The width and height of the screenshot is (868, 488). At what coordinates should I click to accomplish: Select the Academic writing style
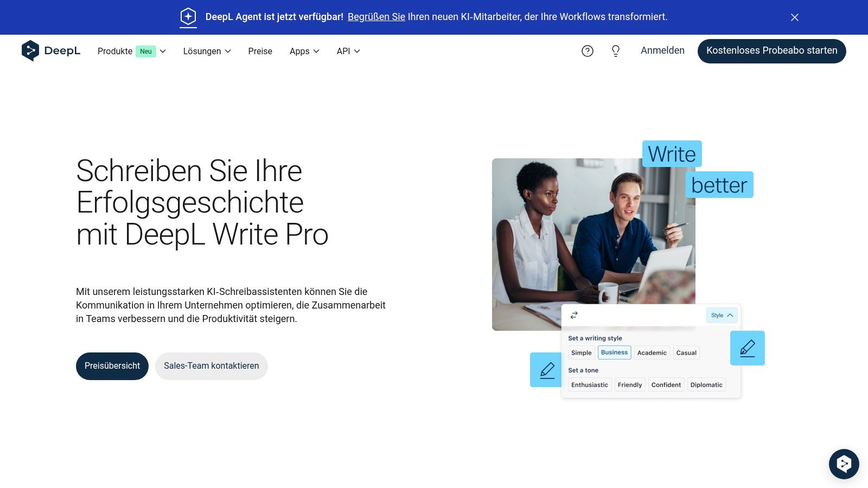point(652,352)
